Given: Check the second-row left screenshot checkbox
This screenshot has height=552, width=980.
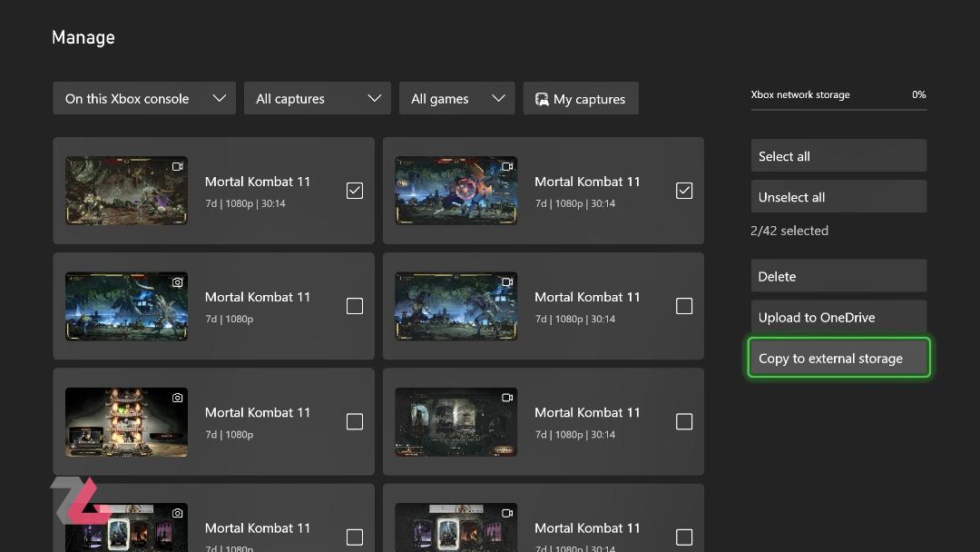Looking at the screenshot, I should pos(355,306).
